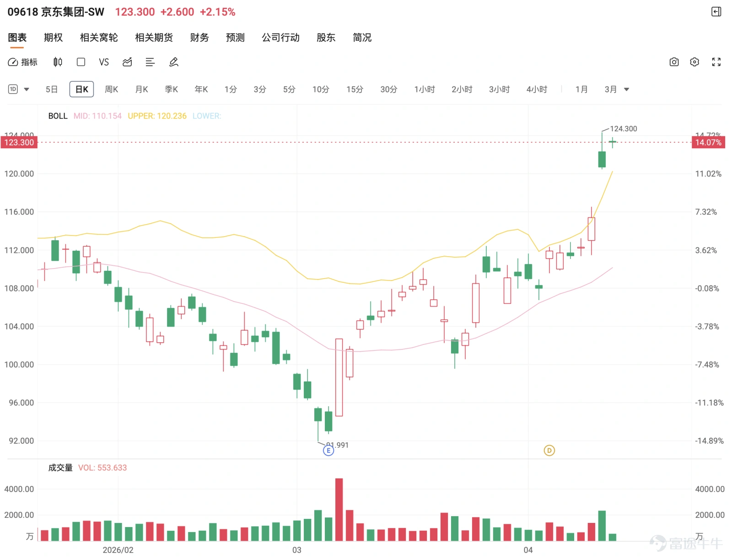The height and width of the screenshot is (560, 732).
Task: Click the VOL: 553.633 value
Action: (x=102, y=468)
